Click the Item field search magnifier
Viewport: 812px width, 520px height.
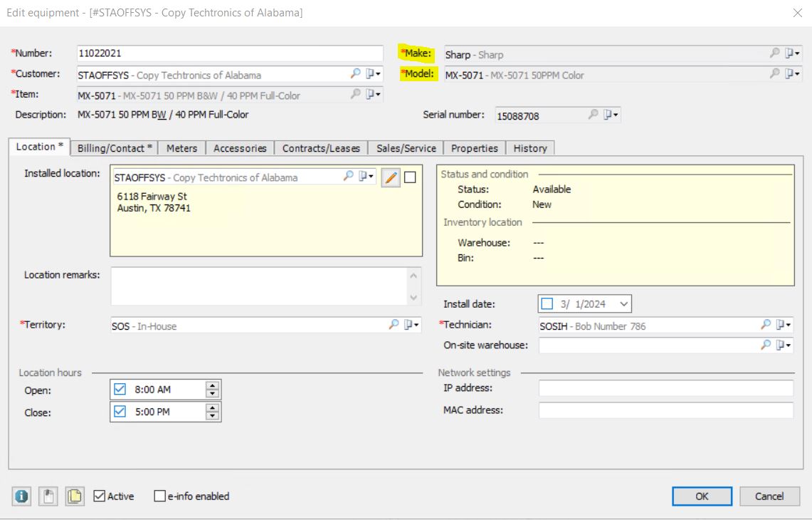click(355, 94)
